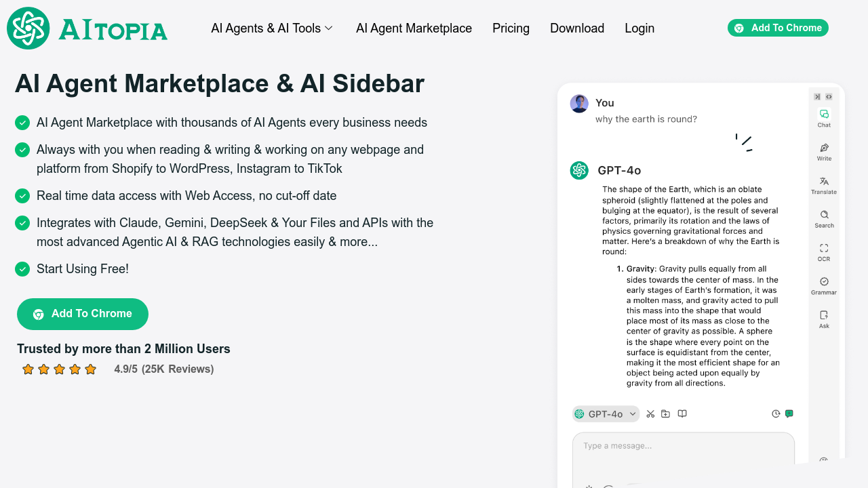
Task: Click the add-to-folder icon below the response
Action: point(665,413)
